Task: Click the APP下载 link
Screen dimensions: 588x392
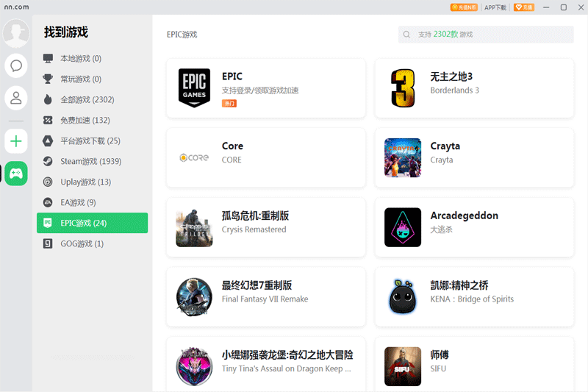Action: pyautogui.click(x=495, y=7)
